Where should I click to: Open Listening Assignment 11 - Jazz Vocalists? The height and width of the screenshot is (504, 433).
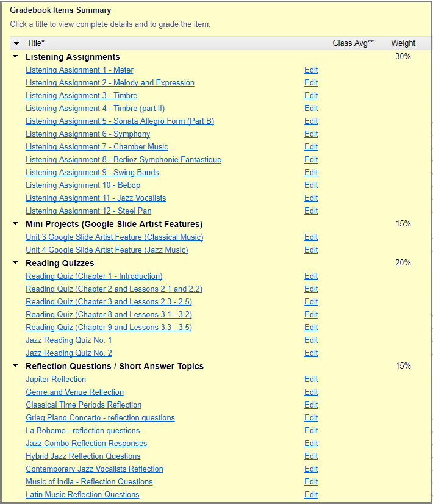tap(96, 198)
